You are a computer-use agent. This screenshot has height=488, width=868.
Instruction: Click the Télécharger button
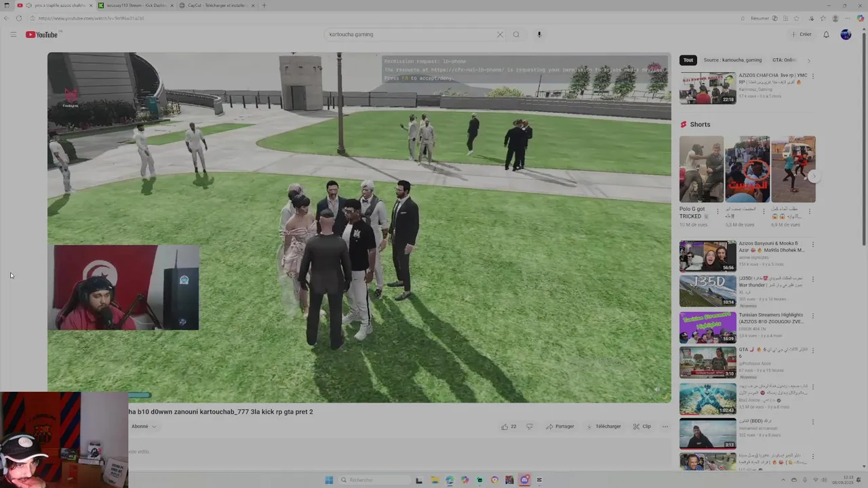tap(604, 426)
